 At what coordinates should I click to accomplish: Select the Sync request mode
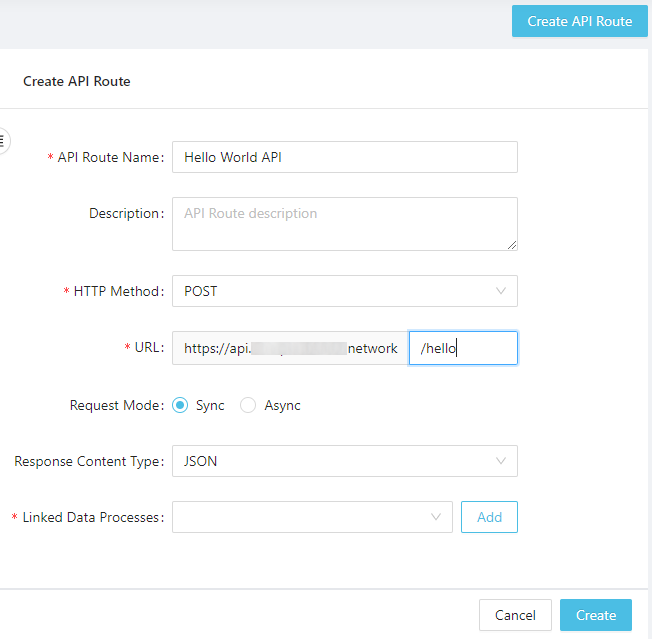coord(181,405)
